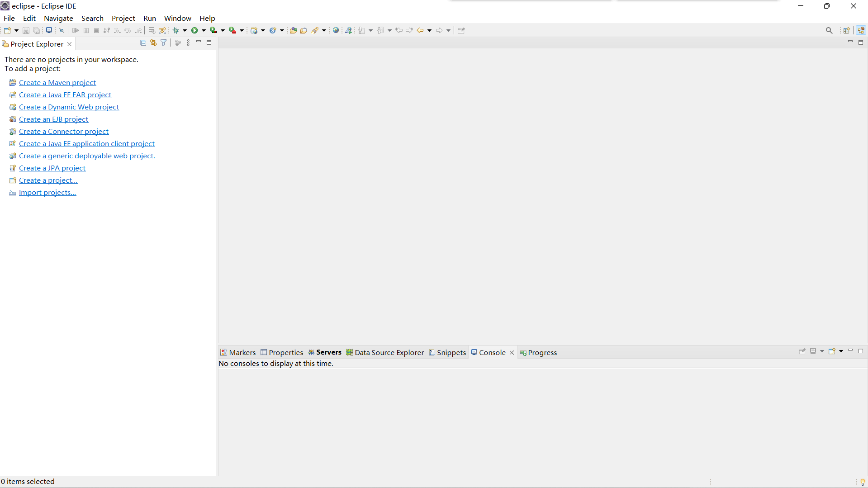Open the Navigate menu
The width and height of the screenshot is (868, 488).
coord(58,18)
